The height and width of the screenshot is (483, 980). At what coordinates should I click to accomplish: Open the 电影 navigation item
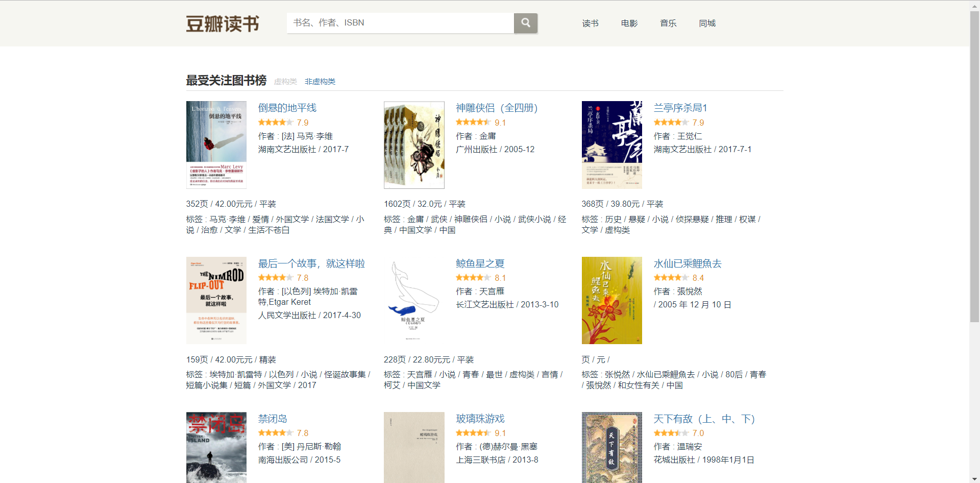(629, 23)
